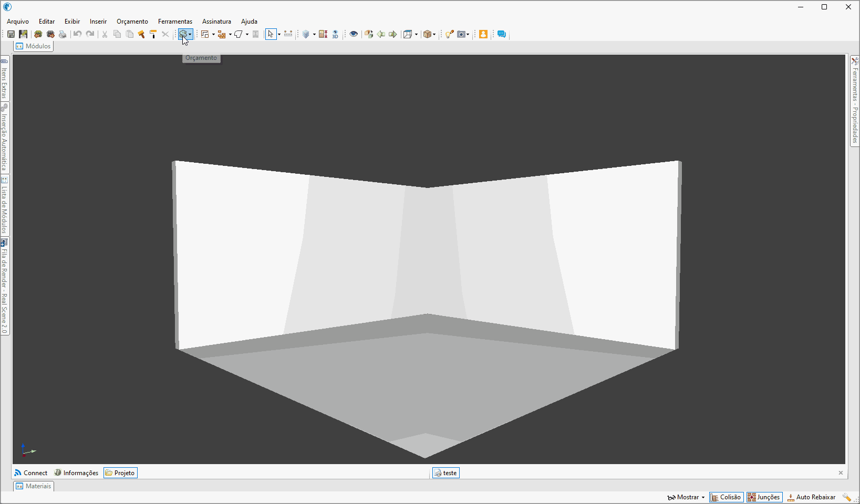Click the Save As icon with arrow

[x=23, y=34]
